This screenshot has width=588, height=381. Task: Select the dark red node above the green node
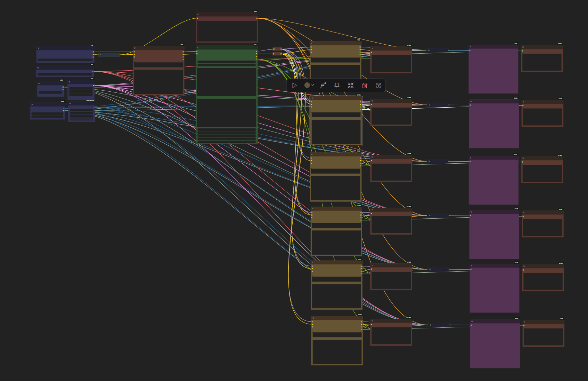[x=227, y=28]
